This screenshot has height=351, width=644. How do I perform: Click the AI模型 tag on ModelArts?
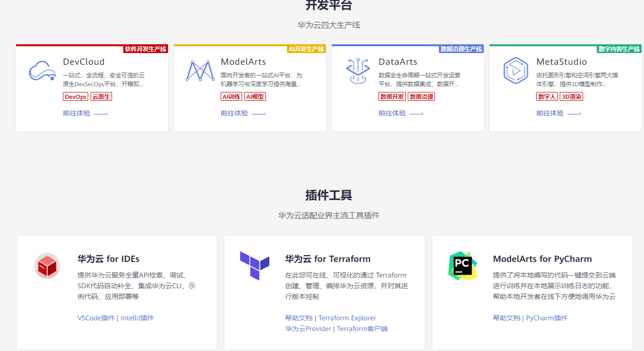(x=255, y=96)
